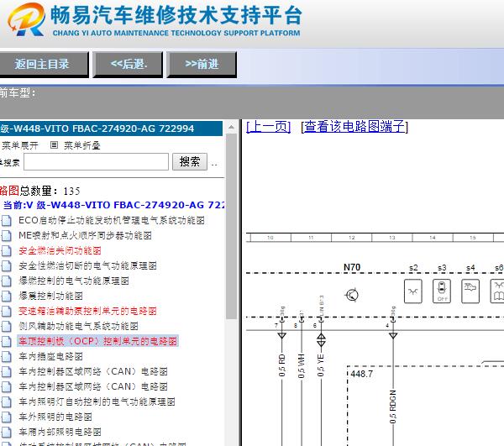Click the 0.5 RD wire label
Image resolution: width=504 pixels, height=446 pixels.
(x=281, y=365)
